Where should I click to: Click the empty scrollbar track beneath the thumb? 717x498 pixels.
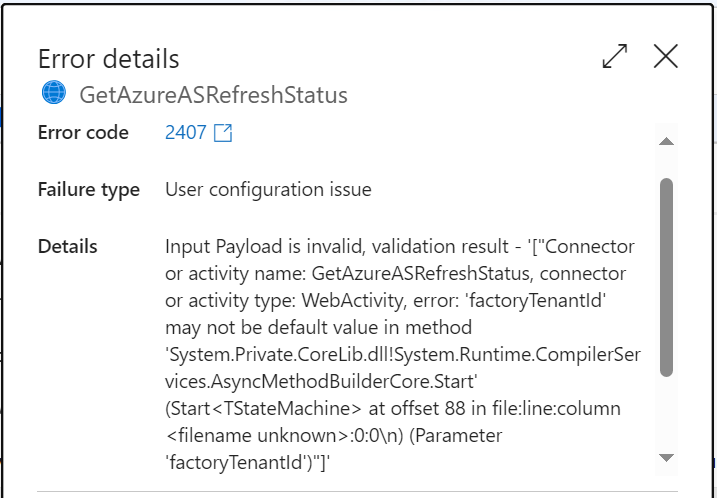pyautogui.click(x=666, y=414)
